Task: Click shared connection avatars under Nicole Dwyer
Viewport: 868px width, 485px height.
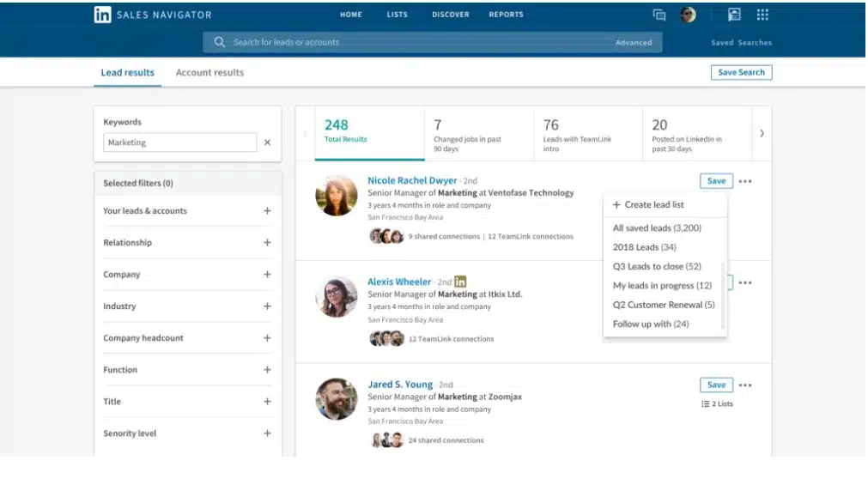Action: tap(386, 236)
